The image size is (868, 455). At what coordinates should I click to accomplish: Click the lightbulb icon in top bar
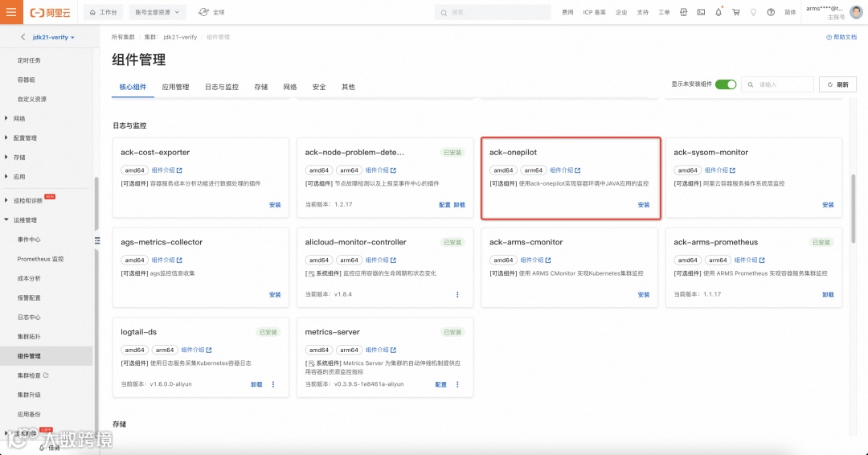[x=753, y=12]
